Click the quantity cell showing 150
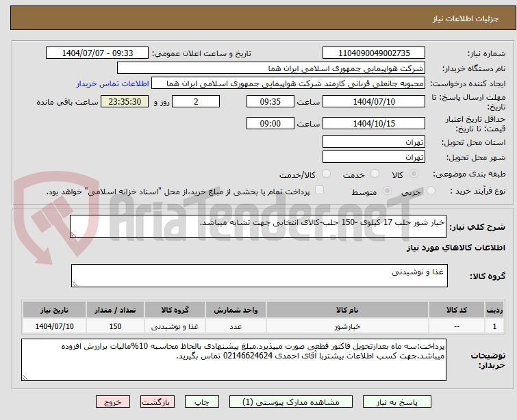Image resolution: width=517 pixels, height=420 pixels. click(115, 326)
